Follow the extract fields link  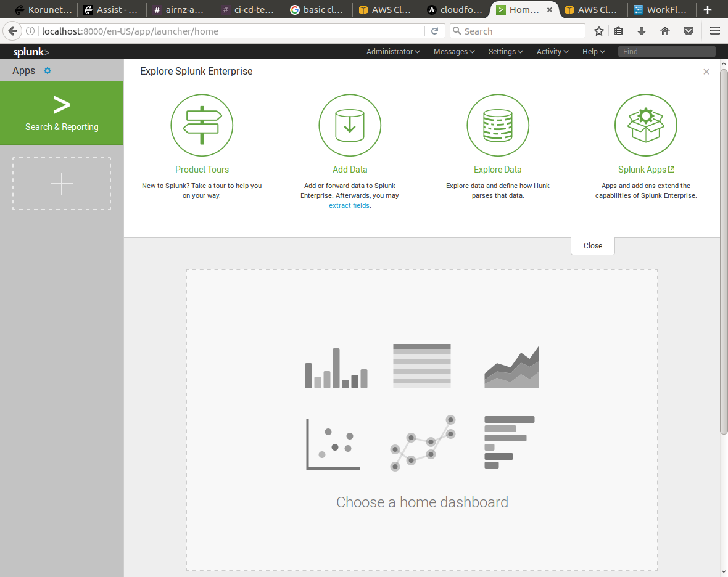point(349,205)
